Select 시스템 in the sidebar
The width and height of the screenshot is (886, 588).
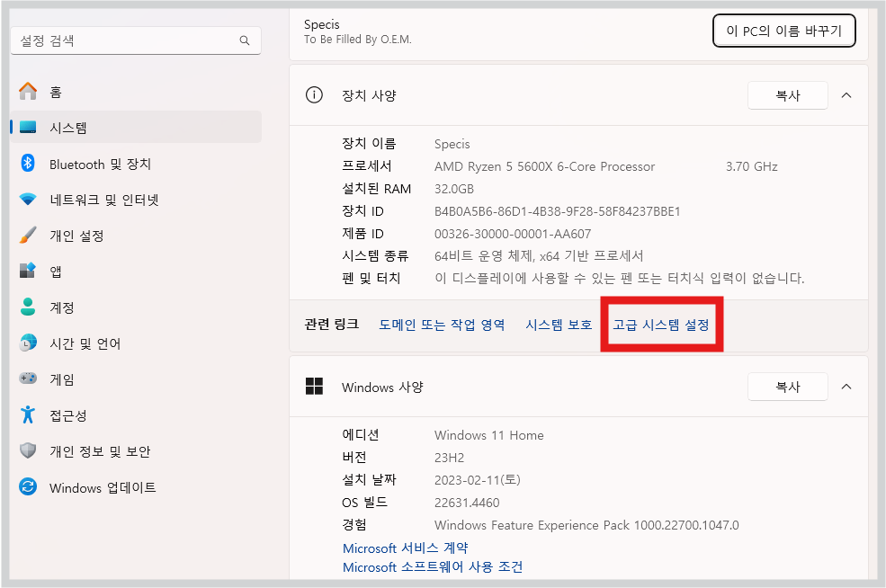pos(136,127)
